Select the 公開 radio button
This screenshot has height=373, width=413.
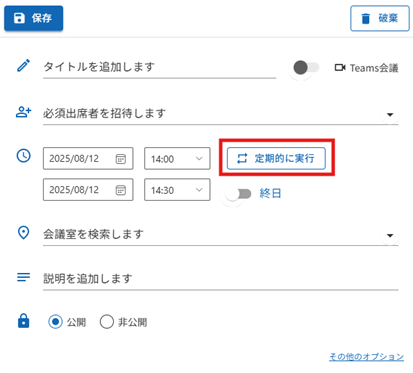tap(55, 322)
